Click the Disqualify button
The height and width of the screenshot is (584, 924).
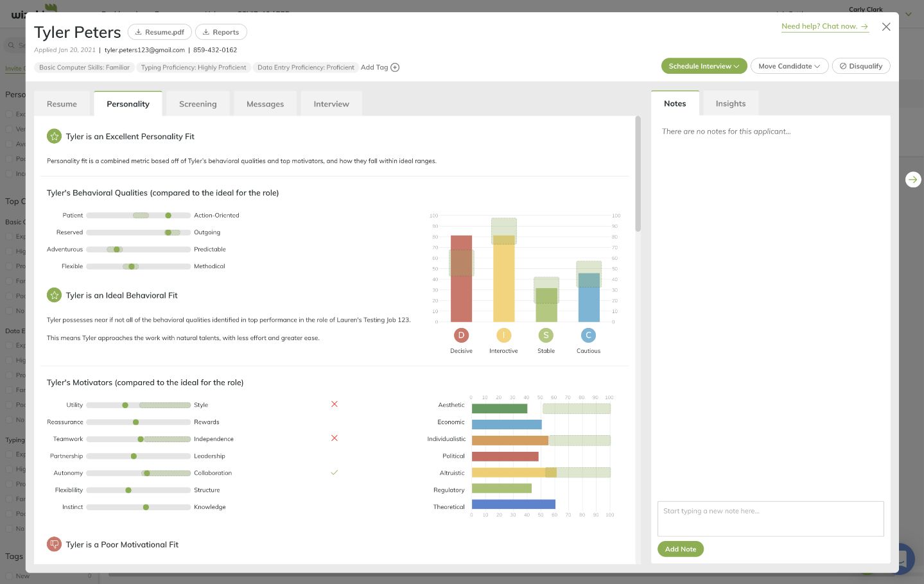coord(860,66)
